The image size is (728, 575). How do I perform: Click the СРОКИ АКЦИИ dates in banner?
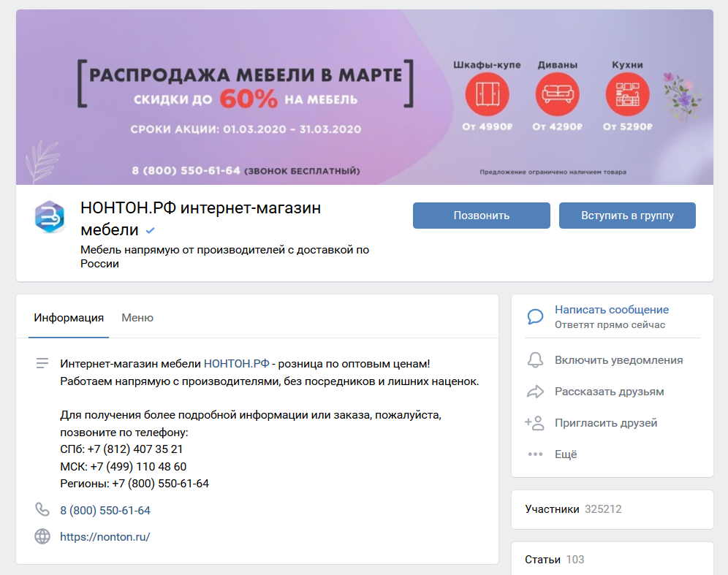[x=246, y=129]
